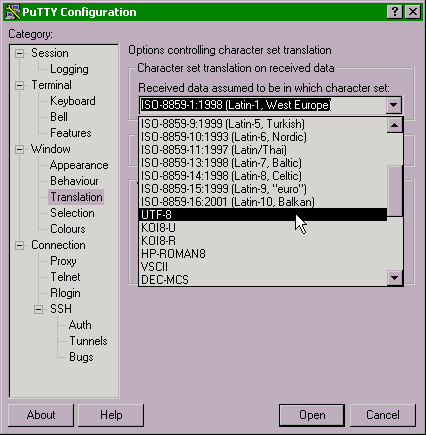This screenshot has width=426, height=435.
Task: Select the Connection category
Action: [58, 245]
